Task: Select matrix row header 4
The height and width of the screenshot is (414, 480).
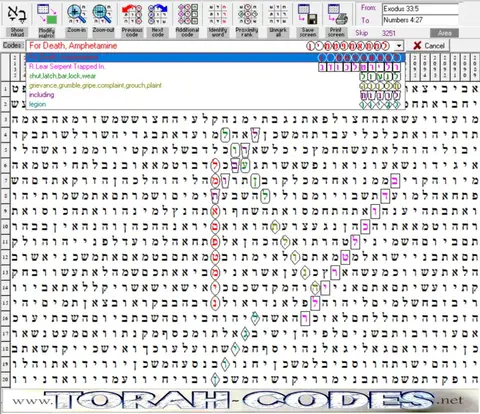Action: [5, 135]
